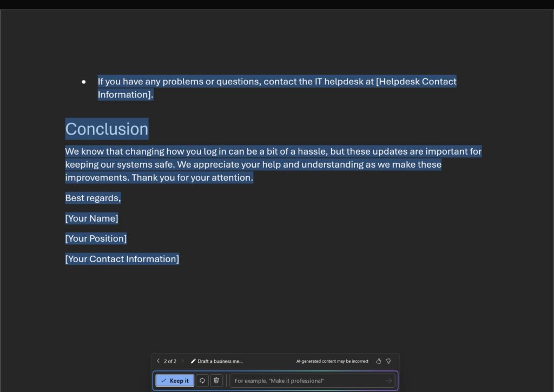Click the '[Your Position]' placeholder
This screenshot has width=554, height=392.
[96, 238]
